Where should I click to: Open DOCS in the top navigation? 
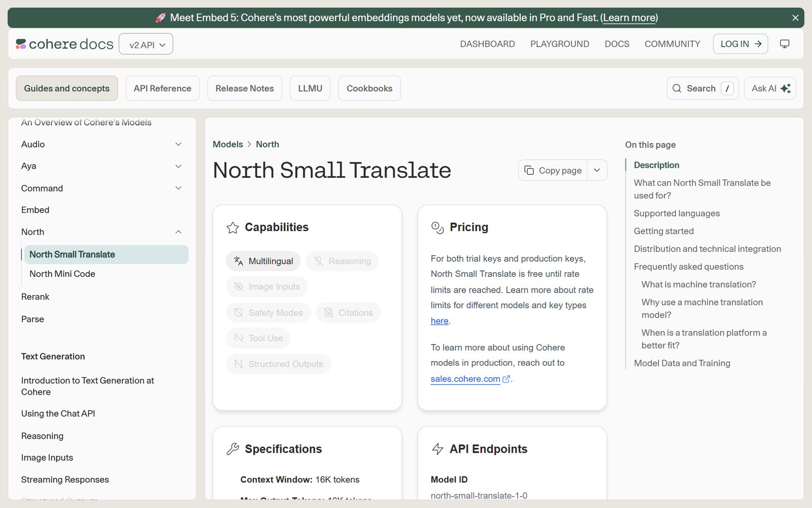coord(617,44)
